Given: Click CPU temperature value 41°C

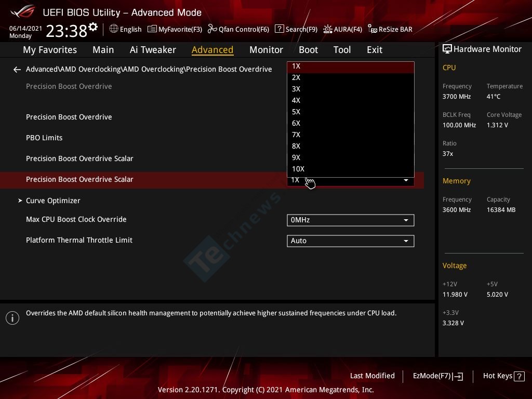Looking at the screenshot, I should click(494, 97).
